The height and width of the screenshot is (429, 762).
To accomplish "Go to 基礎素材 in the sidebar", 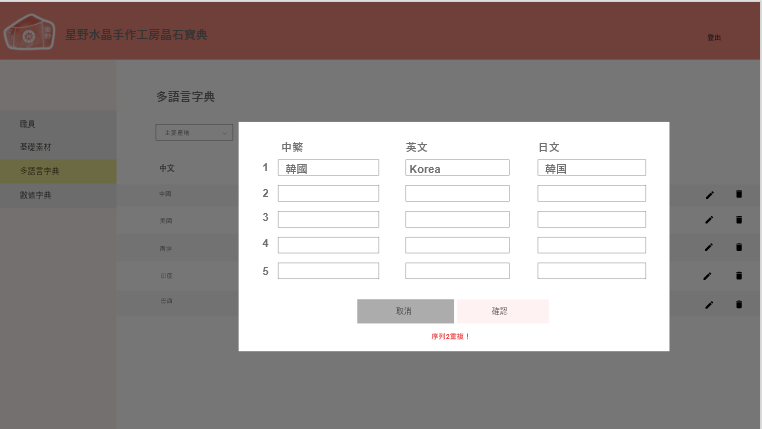I will tap(35, 147).
